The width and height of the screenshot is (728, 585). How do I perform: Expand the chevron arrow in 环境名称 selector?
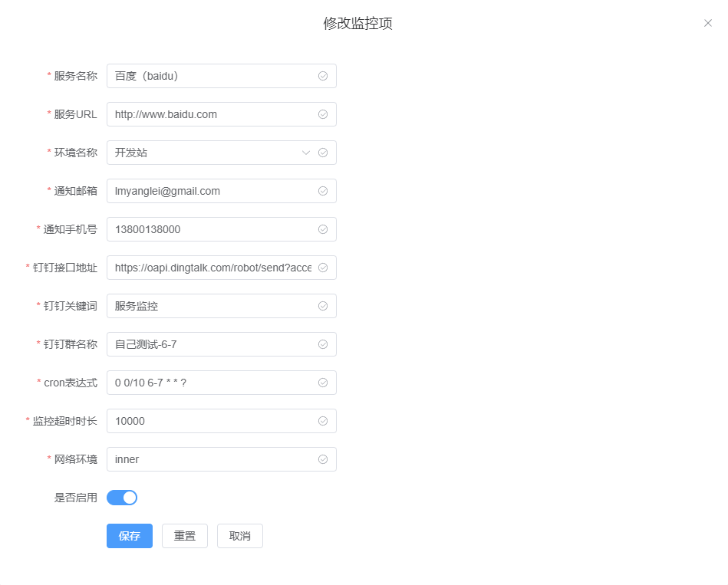306,153
